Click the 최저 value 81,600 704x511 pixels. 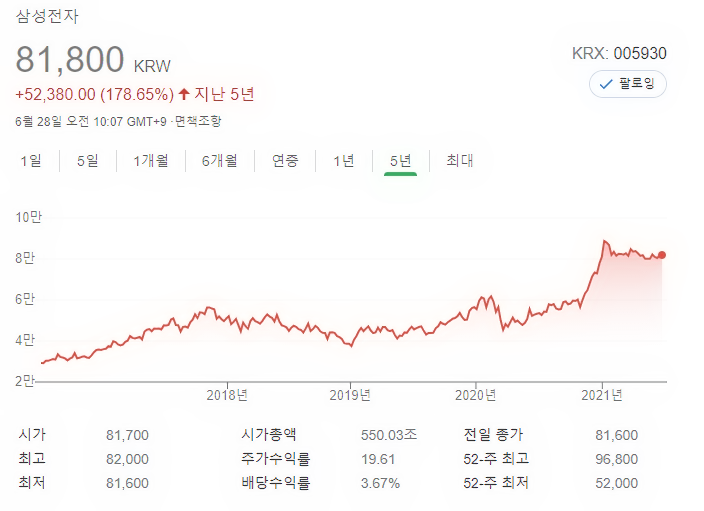127,483
